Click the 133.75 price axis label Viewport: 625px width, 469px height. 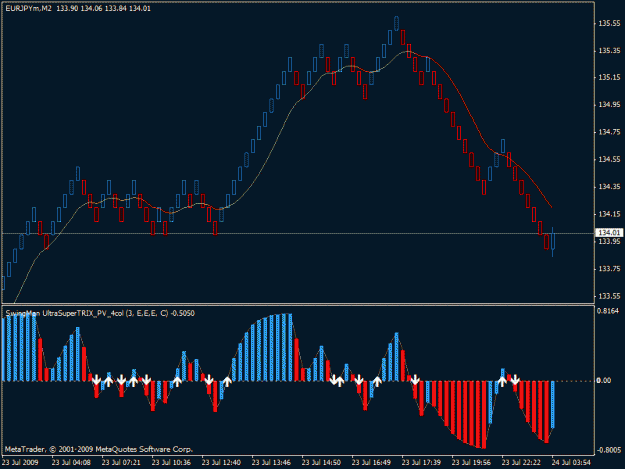coord(609,269)
